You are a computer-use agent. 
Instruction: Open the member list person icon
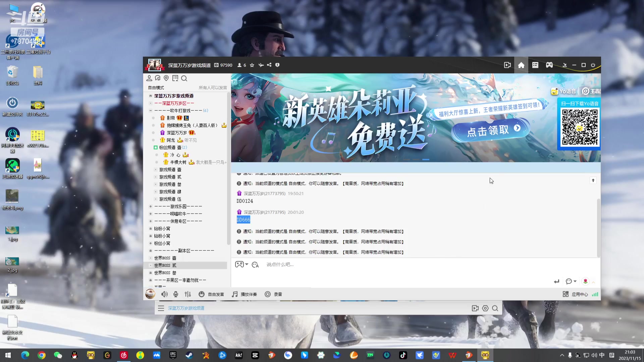tap(149, 78)
